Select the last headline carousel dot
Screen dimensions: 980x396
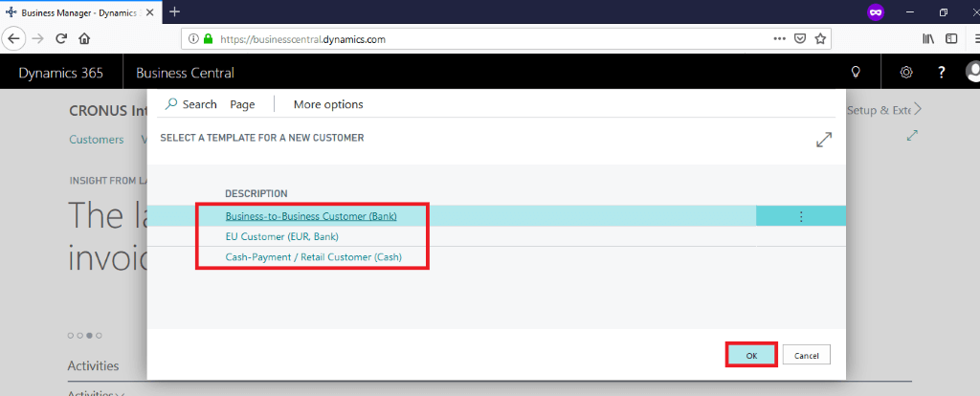pyautogui.click(x=100, y=336)
